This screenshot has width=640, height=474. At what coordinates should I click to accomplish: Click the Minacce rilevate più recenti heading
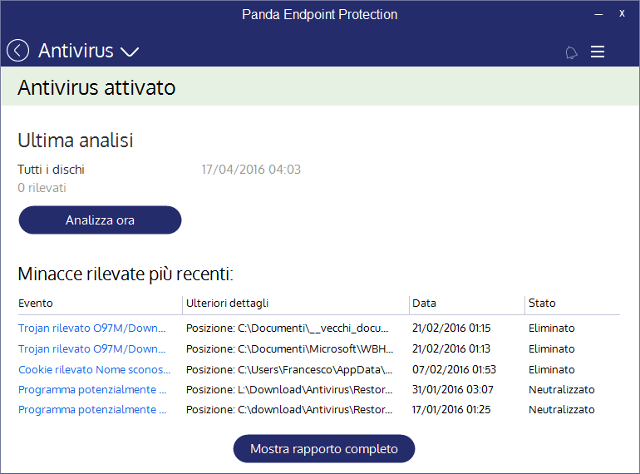point(125,274)
